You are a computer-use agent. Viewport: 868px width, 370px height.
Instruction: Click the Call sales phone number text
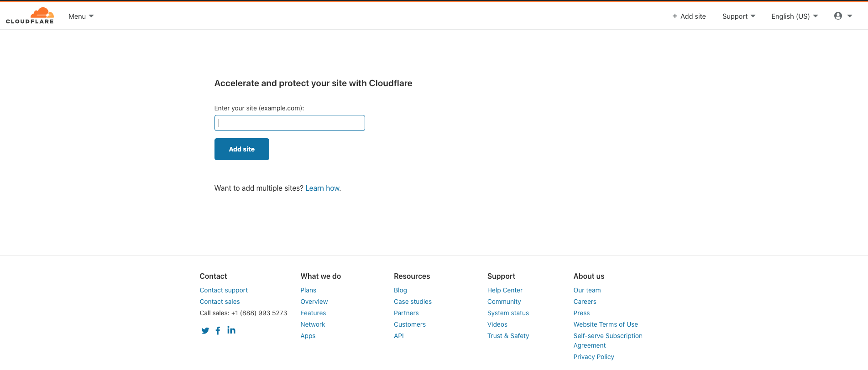(243, 313)
